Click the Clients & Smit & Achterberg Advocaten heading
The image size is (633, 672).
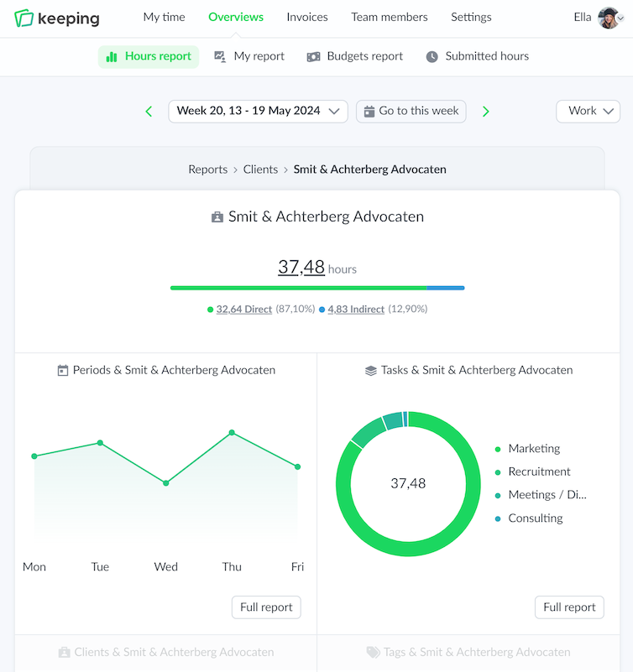(x=166, y=653)
